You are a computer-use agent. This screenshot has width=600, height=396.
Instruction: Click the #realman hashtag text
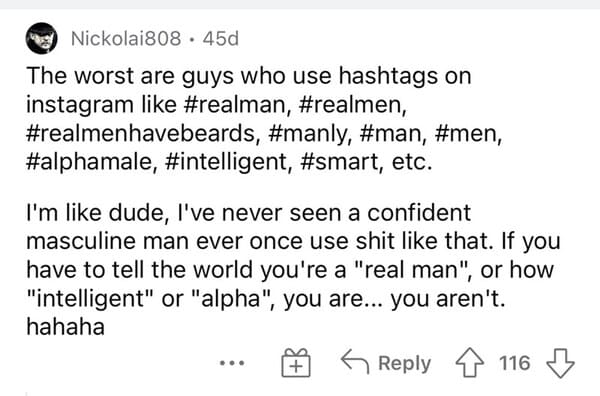235,104
